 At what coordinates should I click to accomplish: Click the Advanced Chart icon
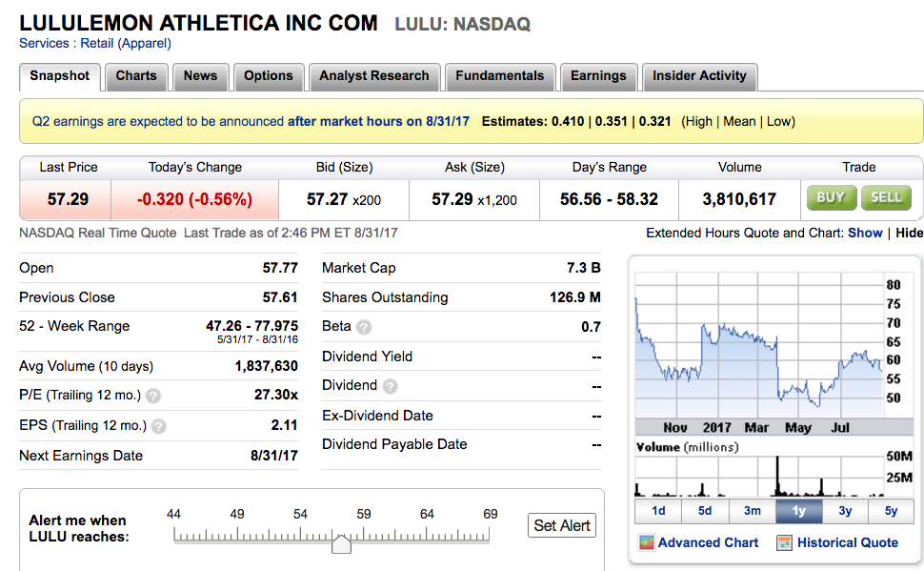pos(646,543)
